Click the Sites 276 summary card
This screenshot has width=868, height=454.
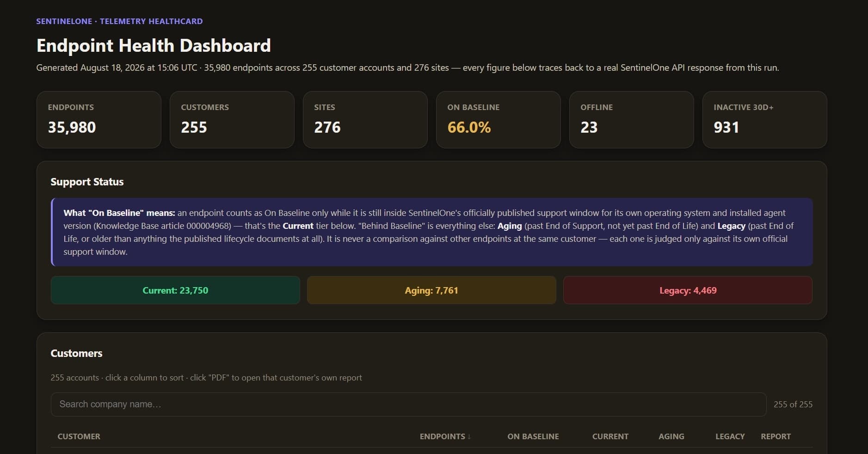365,120
